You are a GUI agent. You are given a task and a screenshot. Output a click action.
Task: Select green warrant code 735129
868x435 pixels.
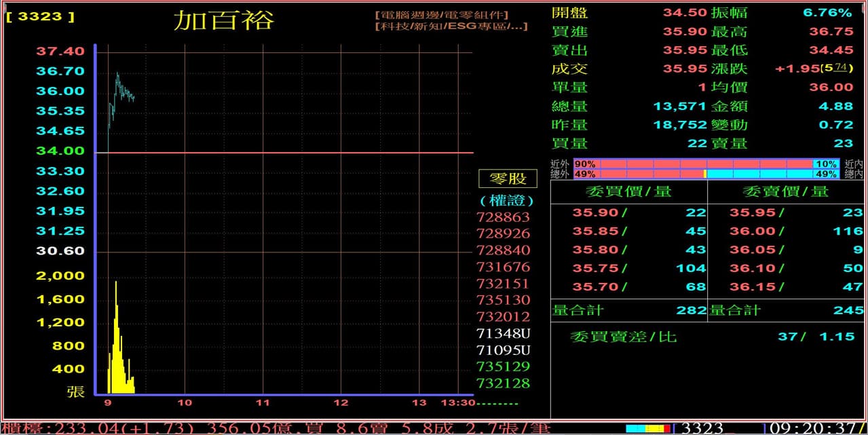[503, 366]
